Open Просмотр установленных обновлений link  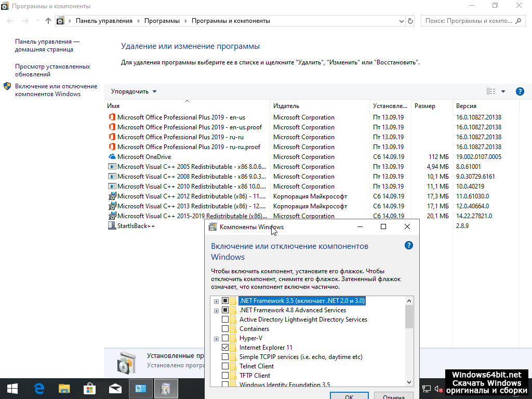click(52, 70)
